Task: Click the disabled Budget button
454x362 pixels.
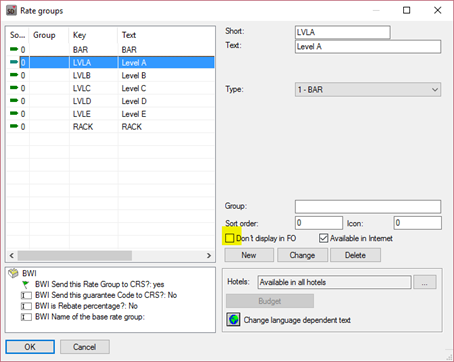Action: click(x=270, y=301)
